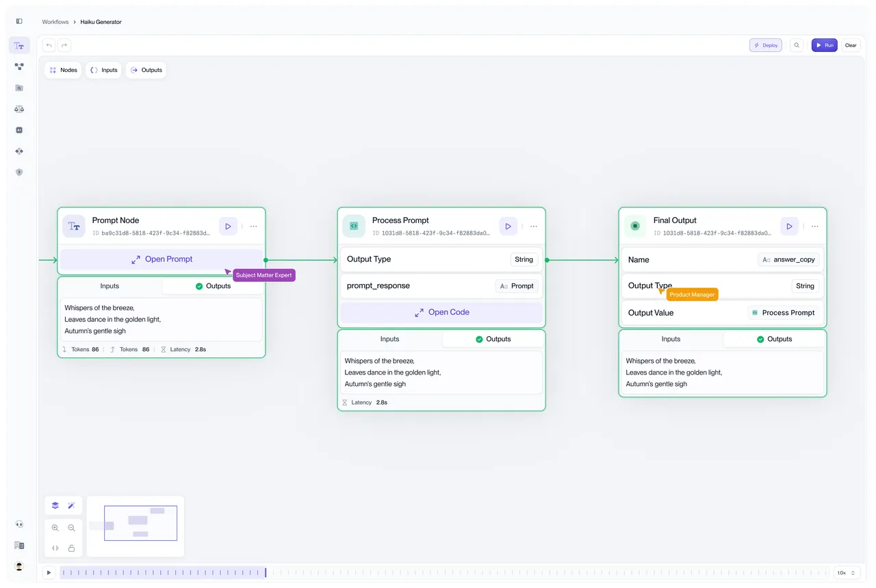Image resolution: width=876 pixels, height=588 pixels.
Task: Switch Process Prompt to Inputs tab
Action: point(390,339)
